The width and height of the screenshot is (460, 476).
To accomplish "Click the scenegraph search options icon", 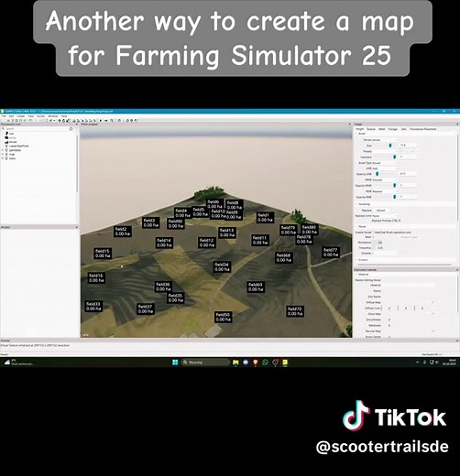I will tap(71, 129).
